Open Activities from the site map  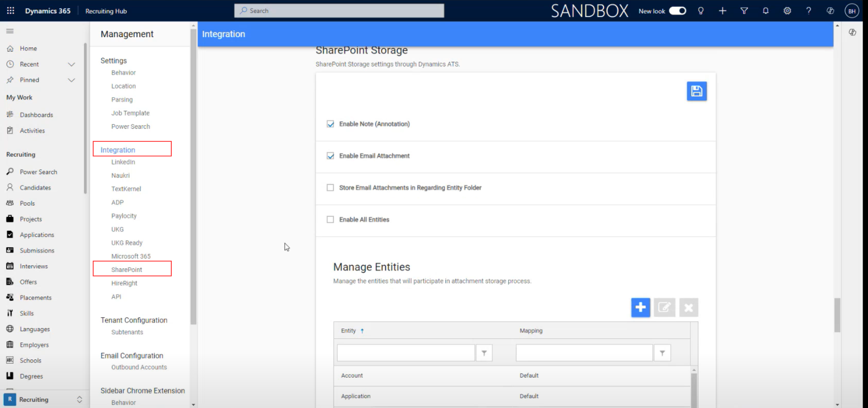[32, 131]
